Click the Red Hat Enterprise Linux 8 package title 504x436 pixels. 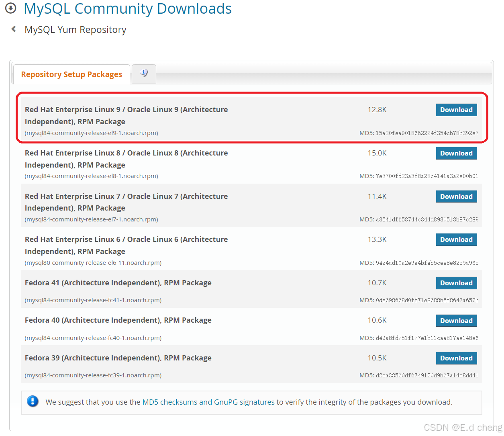[x=126, y=159]
